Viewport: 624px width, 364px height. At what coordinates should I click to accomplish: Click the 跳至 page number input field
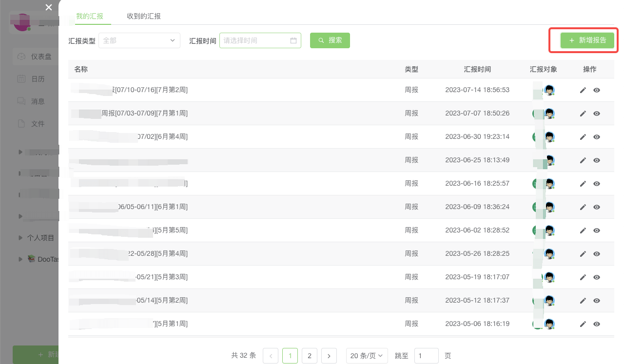(426, 356)
